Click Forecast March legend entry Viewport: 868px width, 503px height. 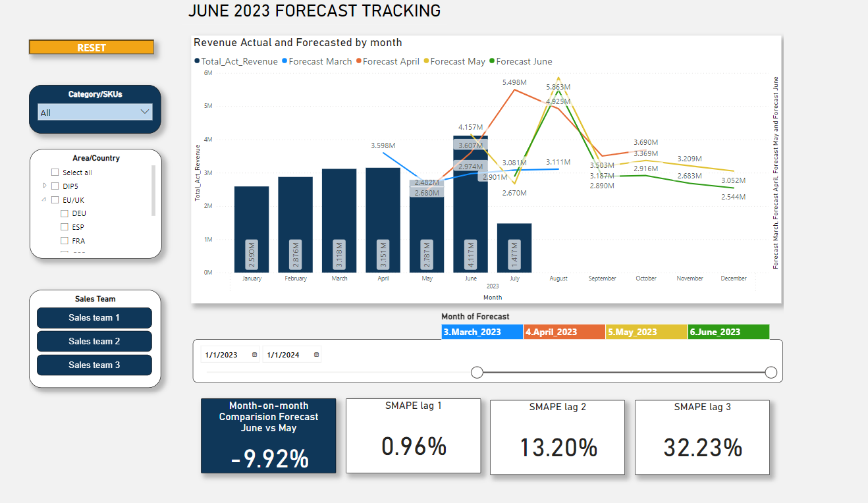[x=317, y=61]
